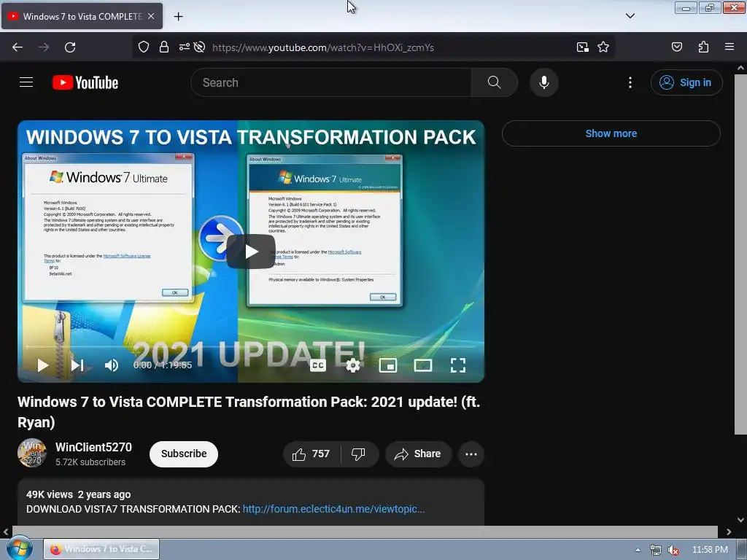This screenshot has width=747, height=560.
Task: Open YouTube guide hamburger menu
Action: pos(26,82)
